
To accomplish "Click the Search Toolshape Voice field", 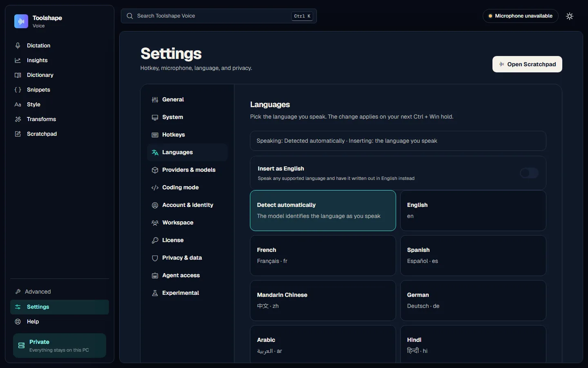I will coord(219,16).
